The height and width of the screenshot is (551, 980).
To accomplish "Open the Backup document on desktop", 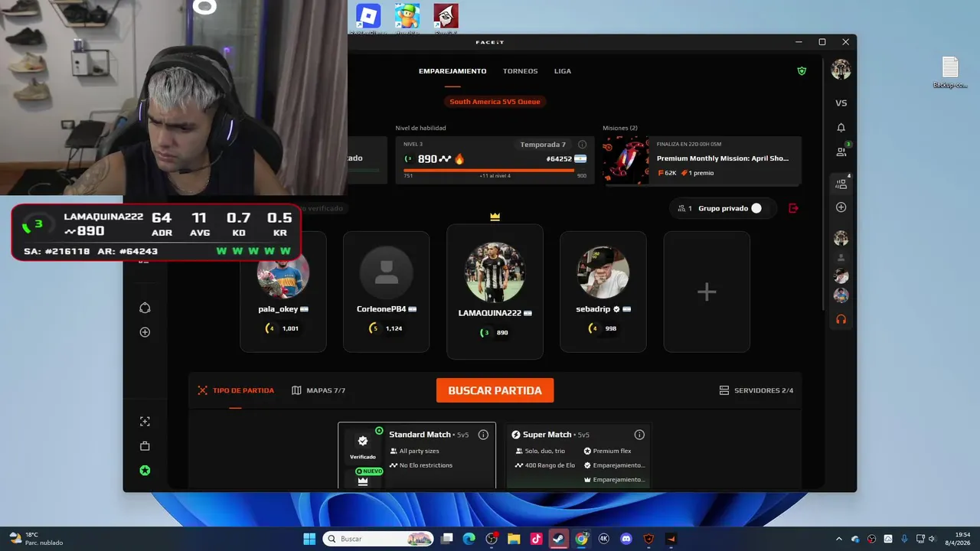I will tap(950, 73).
